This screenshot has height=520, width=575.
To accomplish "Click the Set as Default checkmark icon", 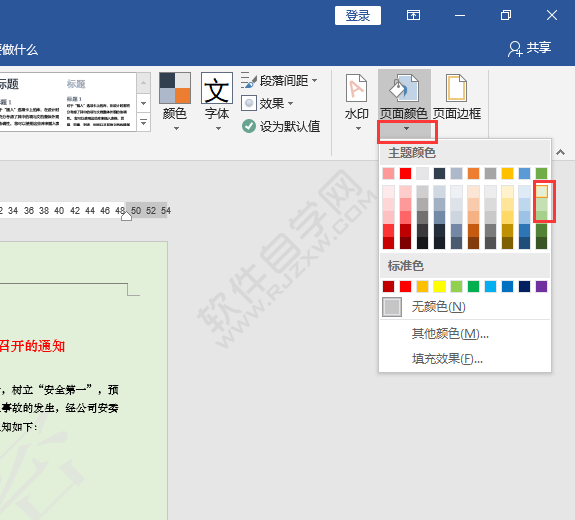I will (249, 127).
